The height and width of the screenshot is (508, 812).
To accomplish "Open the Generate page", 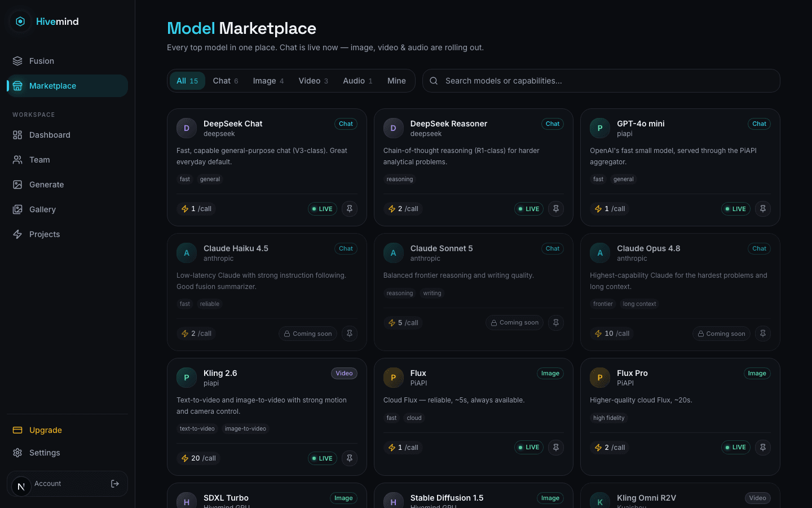I will [x=67, y=185].
